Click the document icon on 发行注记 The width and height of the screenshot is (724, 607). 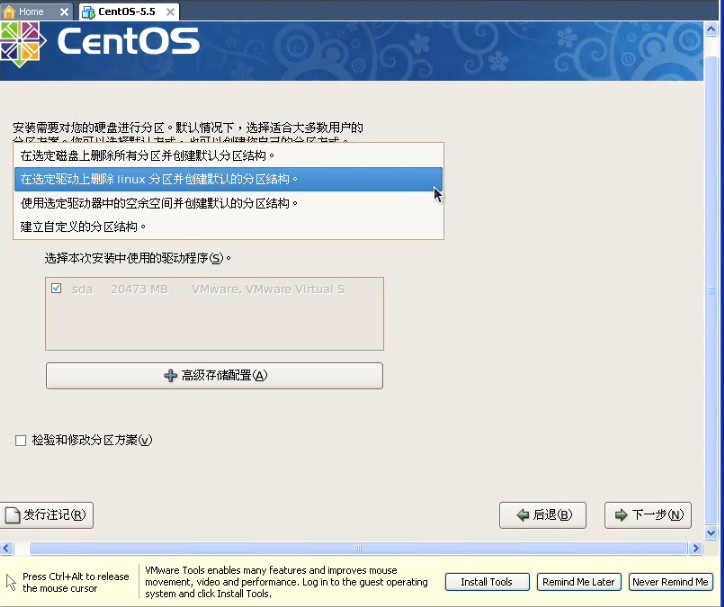pos(12,515)
